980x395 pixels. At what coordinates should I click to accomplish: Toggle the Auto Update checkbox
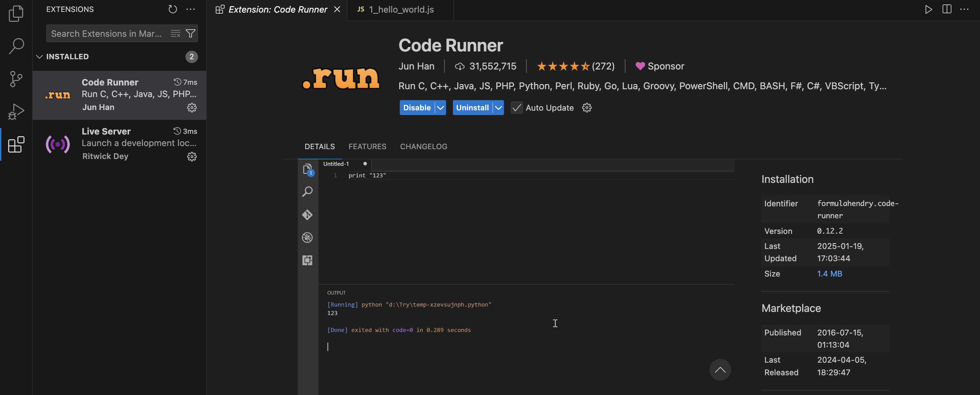(x=516, y=108)
